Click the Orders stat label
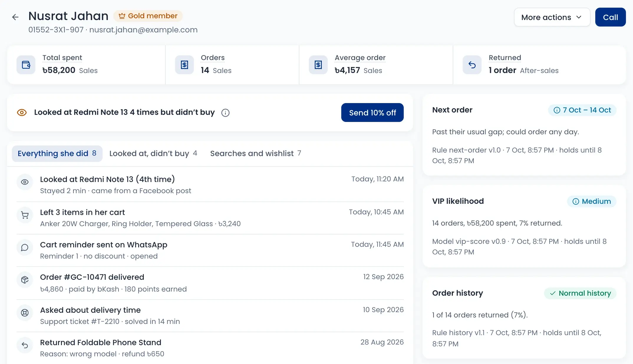 (213, 58)
